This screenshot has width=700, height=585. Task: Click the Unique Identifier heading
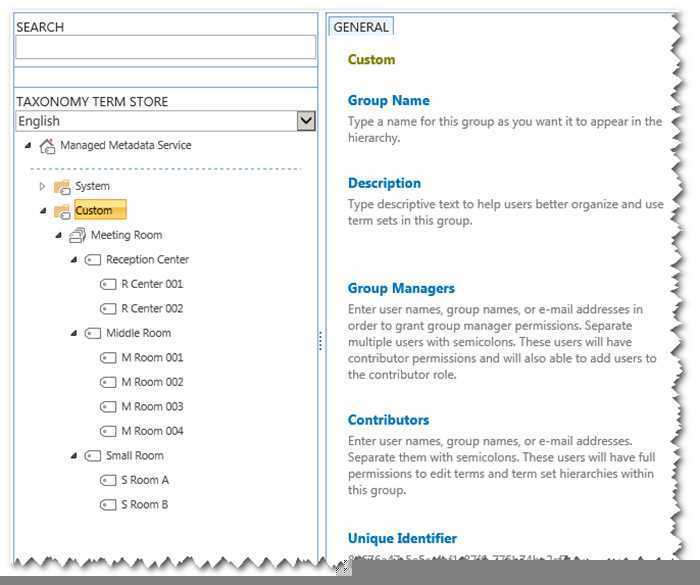402,539
